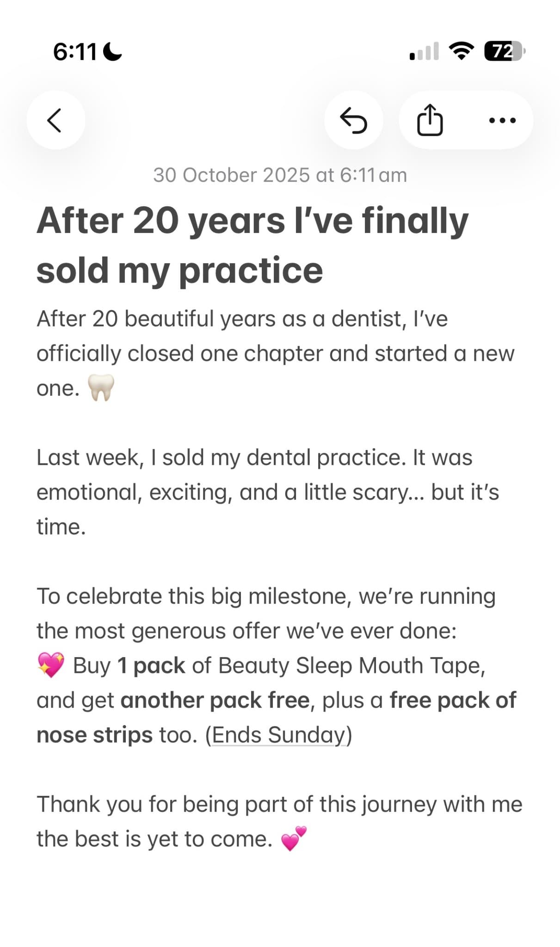Image resolution: width=560 pixels, height=947 pixels.
Task: Tap the cellular signal bars
Action: click(x=425, y=51)
